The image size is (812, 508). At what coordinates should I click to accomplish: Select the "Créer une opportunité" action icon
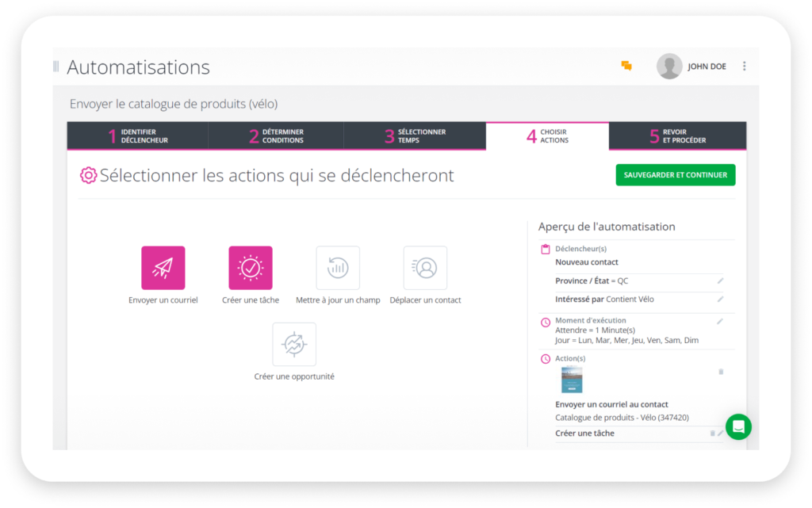click(x=294, y=343)
